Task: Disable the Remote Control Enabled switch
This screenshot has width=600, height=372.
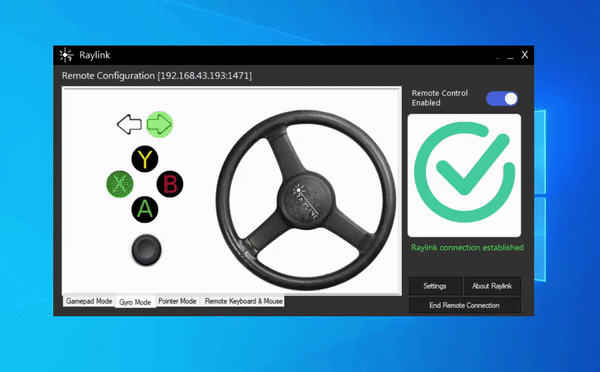Action: coord(502,99)
